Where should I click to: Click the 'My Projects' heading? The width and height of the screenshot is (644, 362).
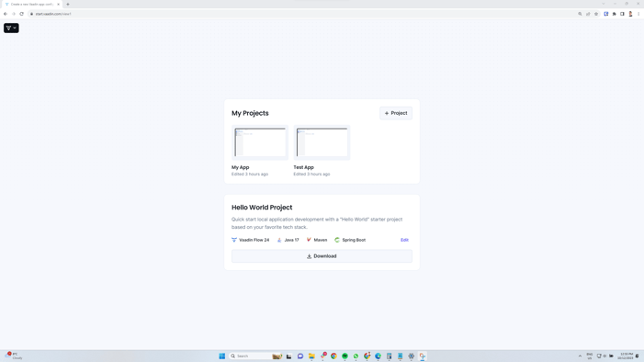coord(250,113)
